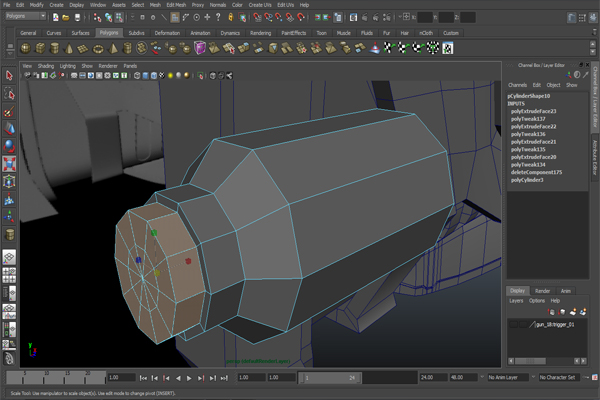
Task: Activate the Paint Selection tool
Action: pos(9,111)
